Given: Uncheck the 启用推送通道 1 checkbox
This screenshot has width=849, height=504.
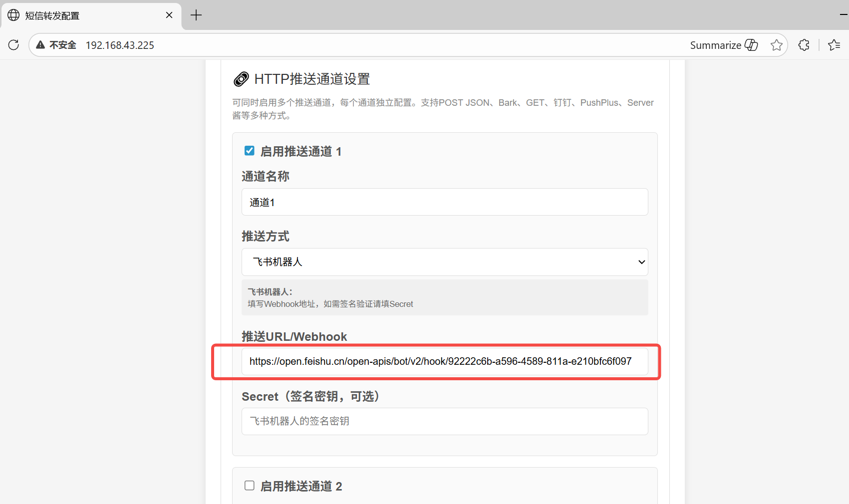Looking at the screenshot, I should 250,151.
